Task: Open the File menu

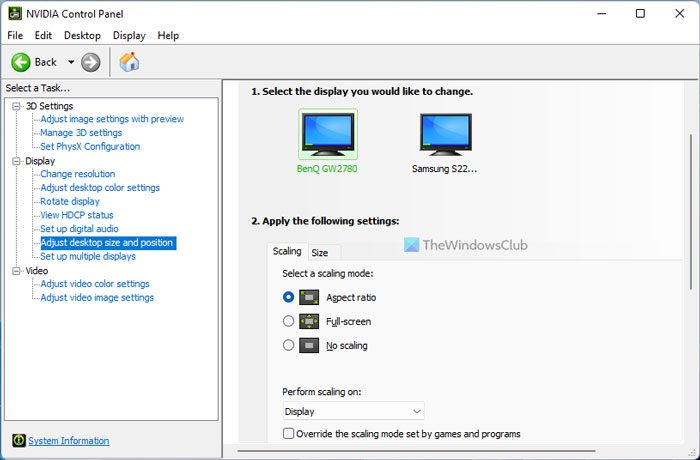Action: [15, 36]
